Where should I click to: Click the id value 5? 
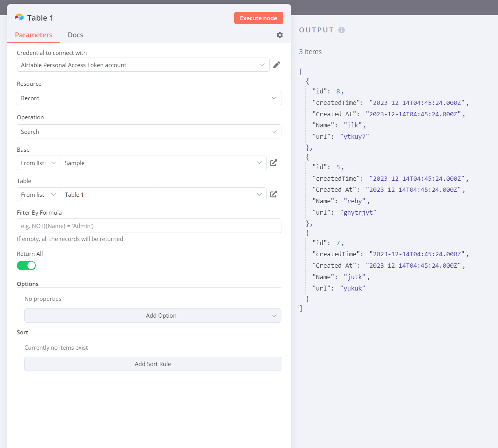pyautogui.click(x=338, y=167)
